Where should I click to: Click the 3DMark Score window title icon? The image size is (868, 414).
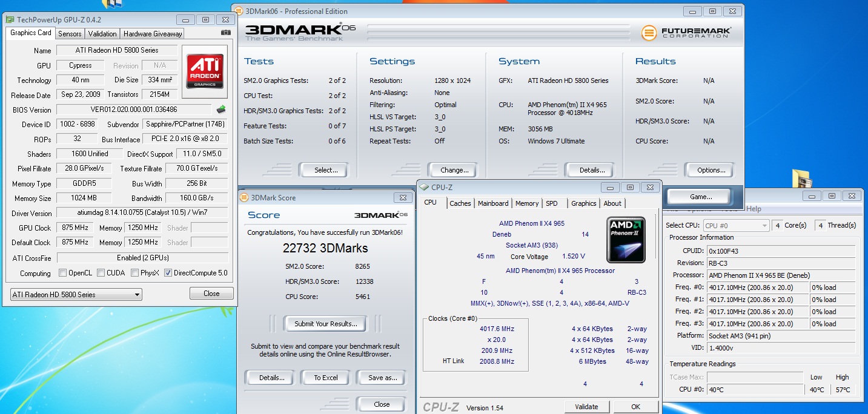tap(244, 197)
